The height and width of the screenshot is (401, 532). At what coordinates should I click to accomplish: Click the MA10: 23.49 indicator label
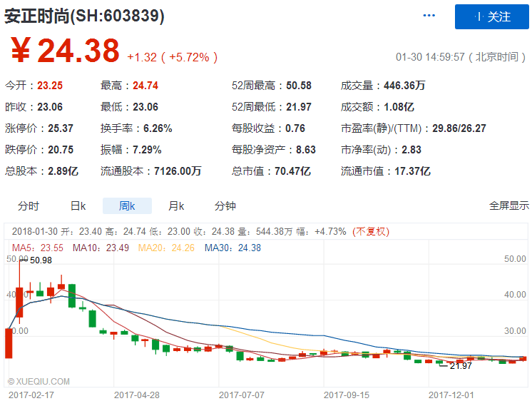(x=101, y=248)
